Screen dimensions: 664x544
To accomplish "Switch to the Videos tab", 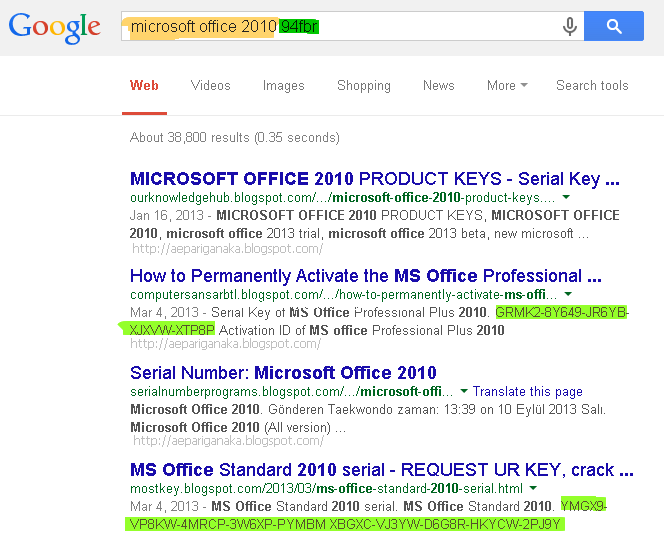I will click(x=210, y=86).
